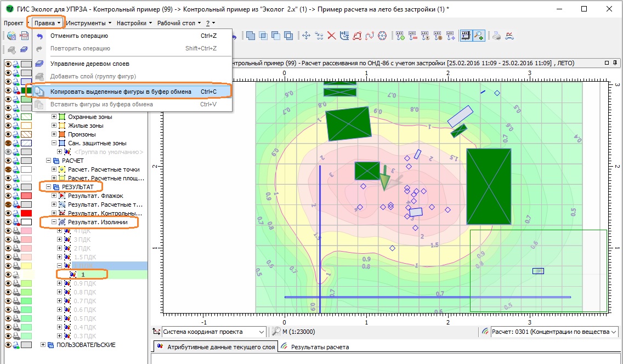Viewport: 623px width, 364px height.
Task: Toggle eye icon for РЕЗУЛЬТАТ layer row
Action: tap(8, 187)
